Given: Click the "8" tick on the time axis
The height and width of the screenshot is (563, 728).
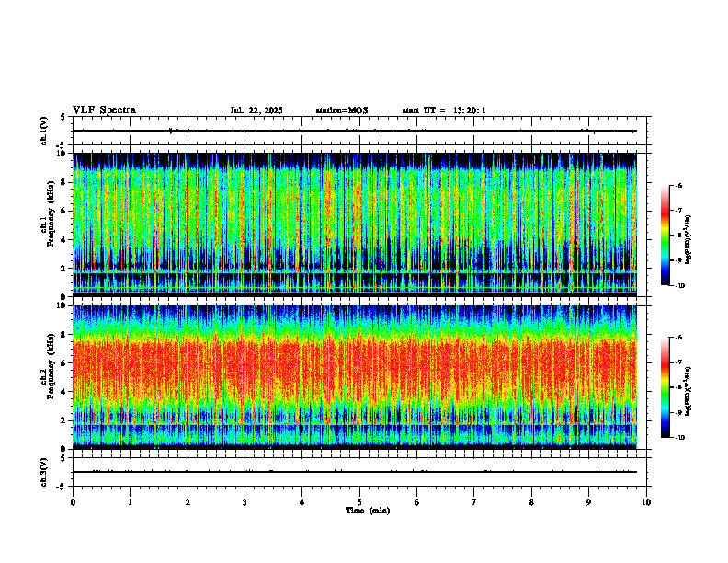Looking at the screenshot, I should 531,502.
